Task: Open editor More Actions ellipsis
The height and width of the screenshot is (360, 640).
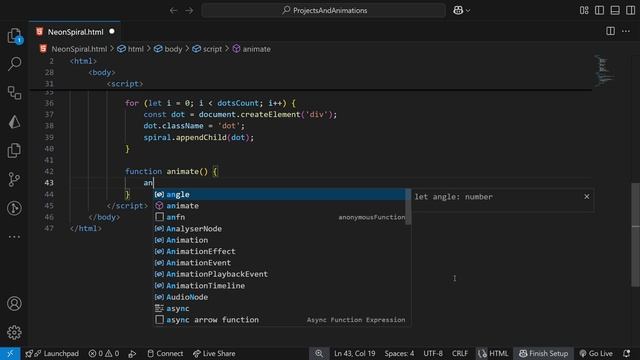Action: click(626, 31)
